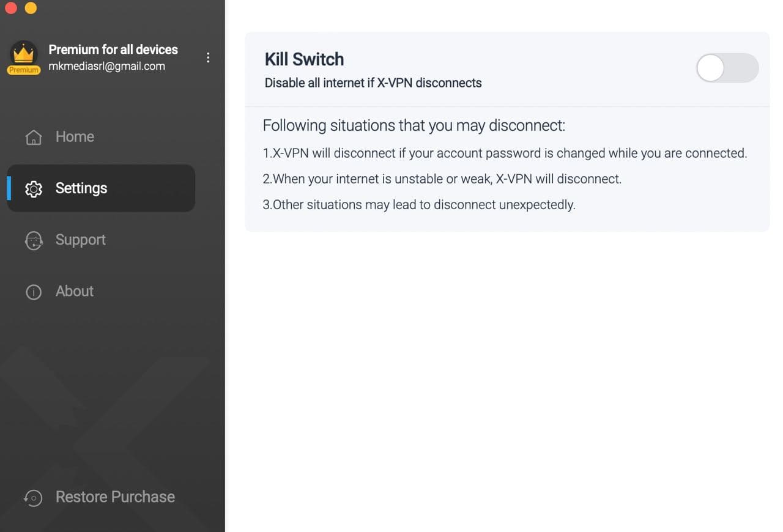The width and height of the screenshot is (783, 532).
Task: Navigate to the About section
Action: 74,292
